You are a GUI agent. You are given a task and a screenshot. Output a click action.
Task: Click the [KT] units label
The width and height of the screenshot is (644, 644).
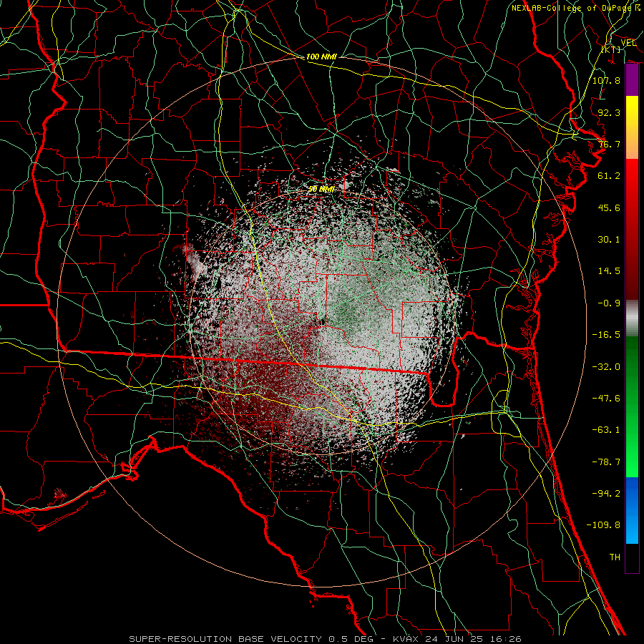(611, 49)
